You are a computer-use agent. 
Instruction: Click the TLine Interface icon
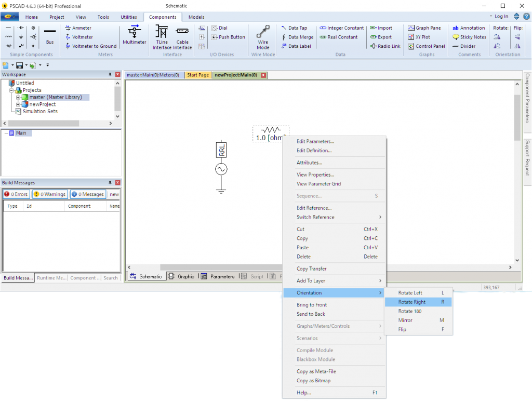162,36
